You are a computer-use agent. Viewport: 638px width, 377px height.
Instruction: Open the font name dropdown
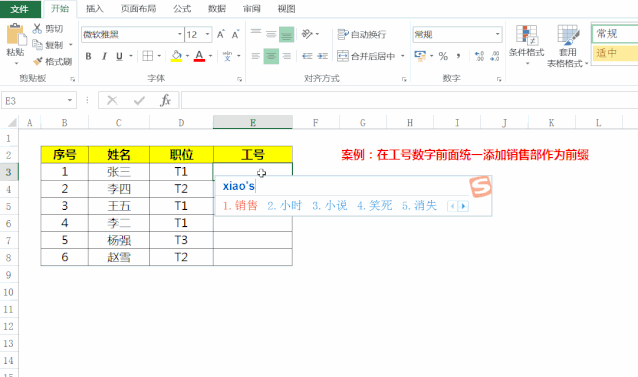tap(180, 35)
